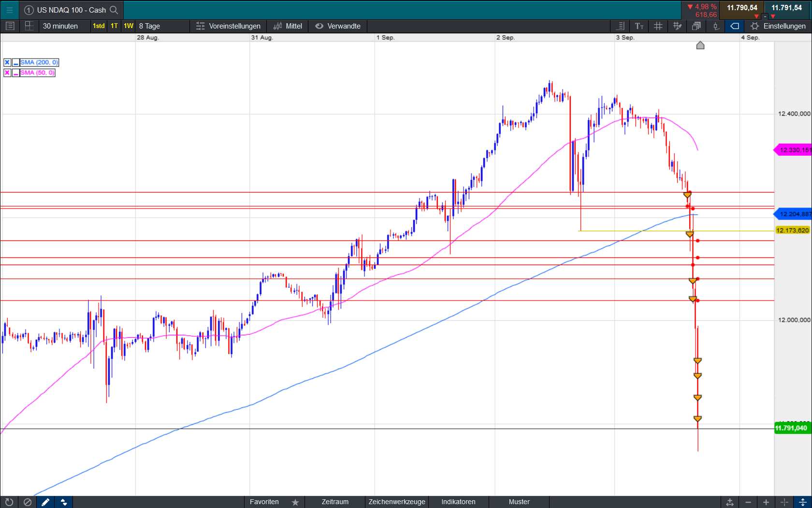This screenshot has width=812, height=508.
Task: Zoom in with the plus icon
Action: pyautogui.click(x=766, y=502)
